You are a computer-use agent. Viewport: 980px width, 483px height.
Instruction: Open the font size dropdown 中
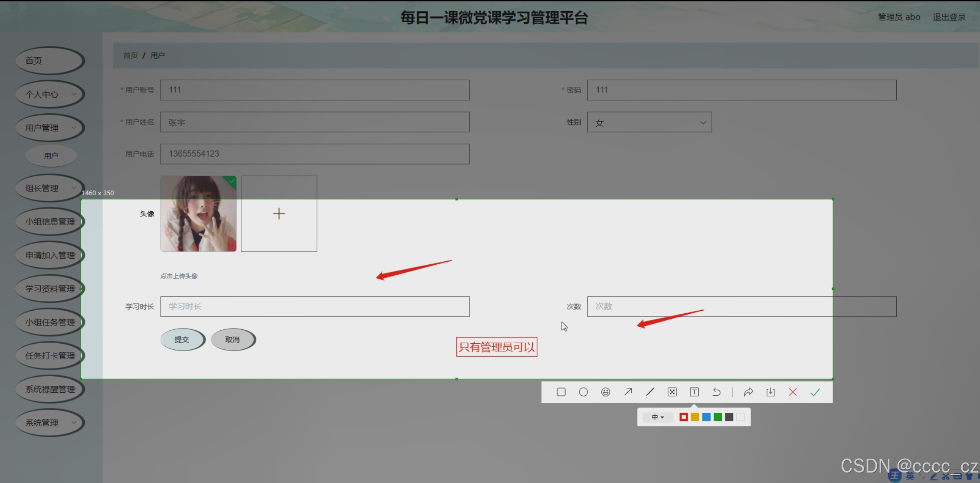(657, 417)
